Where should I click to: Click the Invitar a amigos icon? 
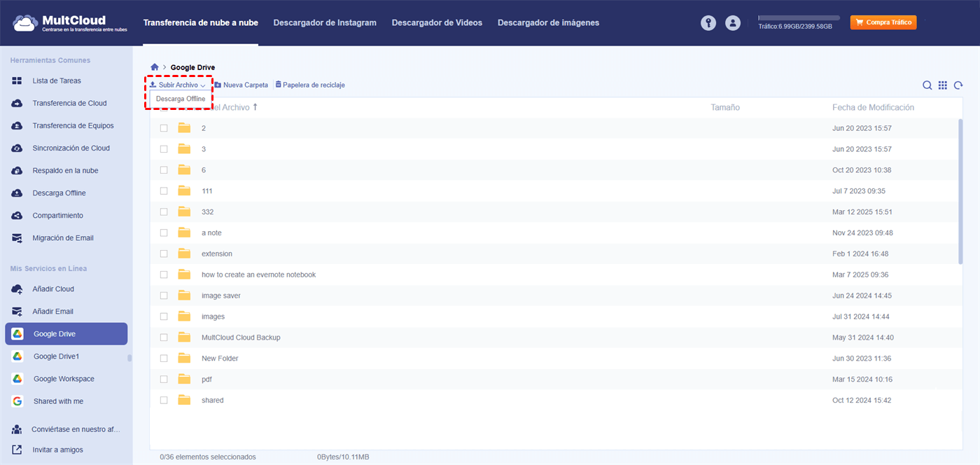tap(17, 450)
